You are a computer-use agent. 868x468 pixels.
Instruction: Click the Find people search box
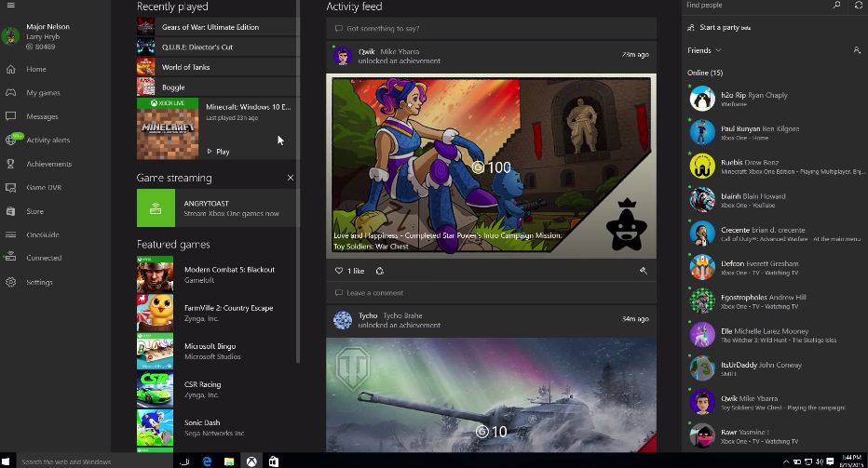pyautogui.click(x=755, y=6)
